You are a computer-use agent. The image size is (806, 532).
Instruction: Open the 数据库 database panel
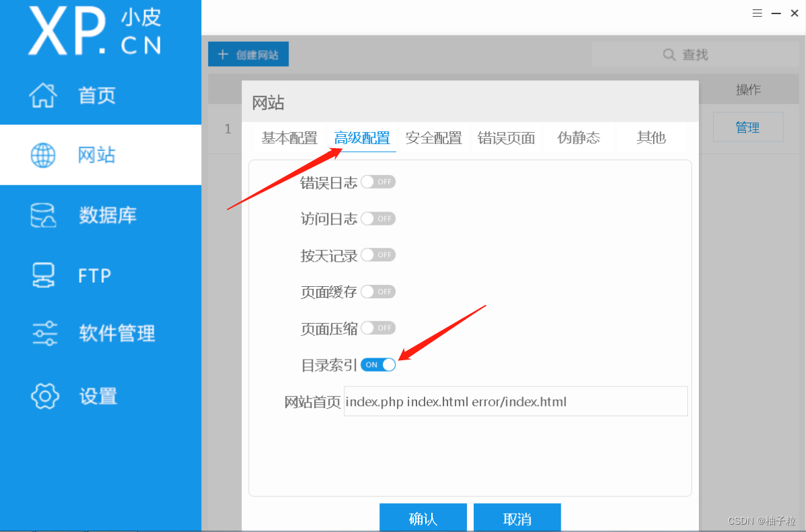pos(104,214)
